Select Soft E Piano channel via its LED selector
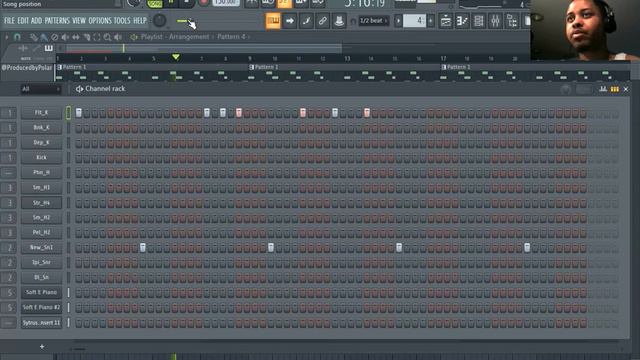The height and width of the screenshot is (360, 640). (68, 292)
